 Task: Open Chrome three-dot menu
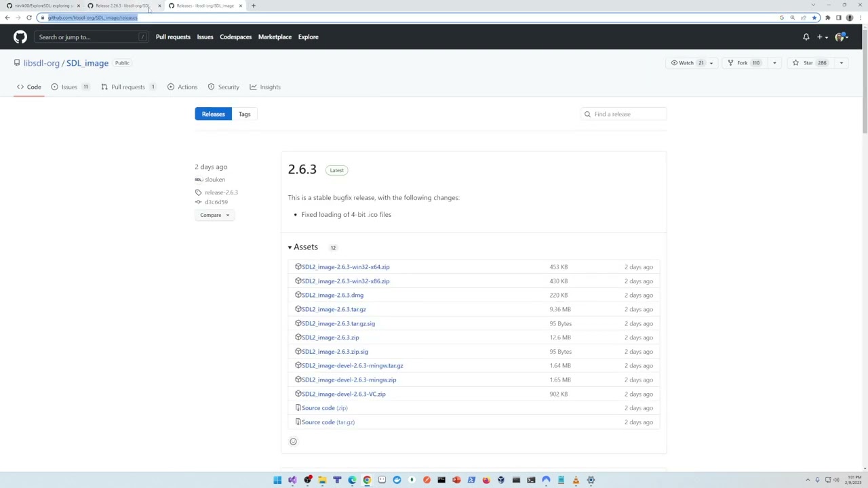(860, 18)
